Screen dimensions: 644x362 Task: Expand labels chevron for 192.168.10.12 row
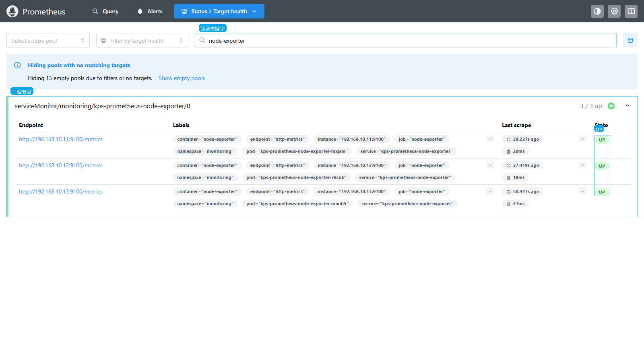pos(490,165)
